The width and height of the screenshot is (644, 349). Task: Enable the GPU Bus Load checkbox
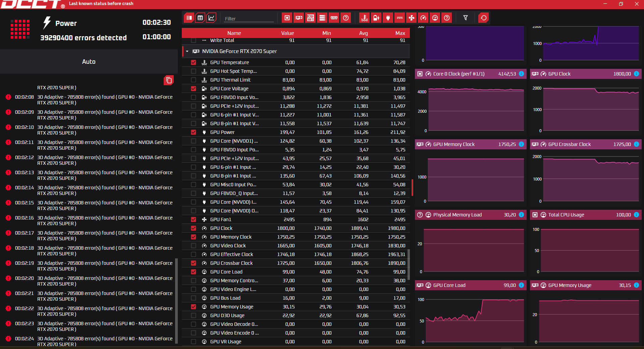click(x=194, y=298)
